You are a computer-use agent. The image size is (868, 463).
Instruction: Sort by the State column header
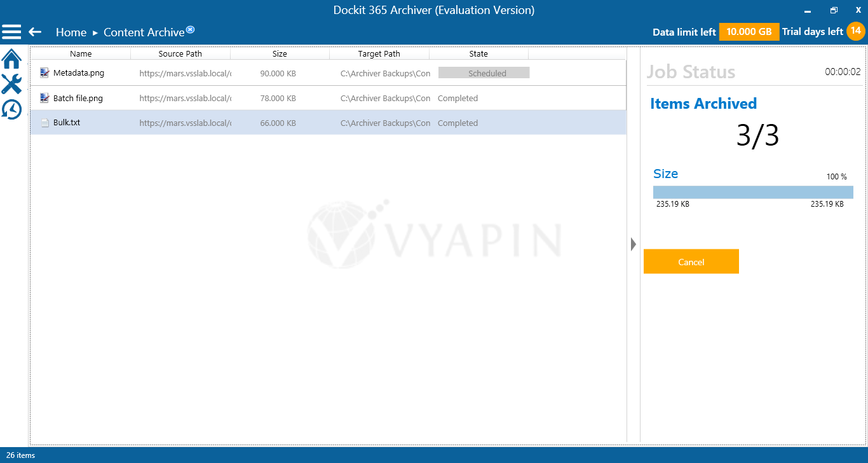pos(478,54)
